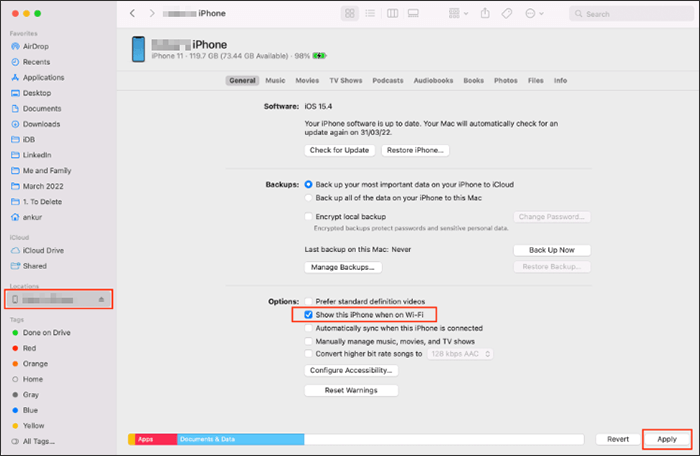Image resolution: width=700 pixels, height=456 pixels.
Task: Switch Finder to list view
Action: point(370,13)
